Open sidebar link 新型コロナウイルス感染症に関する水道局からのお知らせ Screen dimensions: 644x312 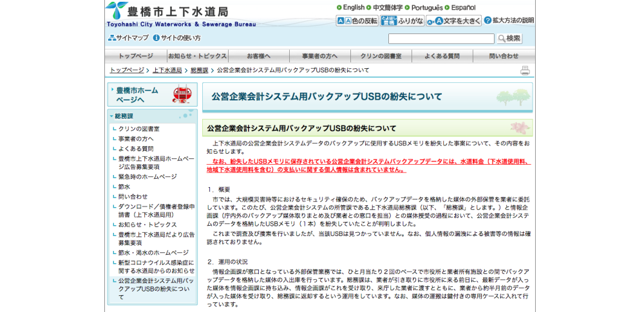(x=156, y=266)
